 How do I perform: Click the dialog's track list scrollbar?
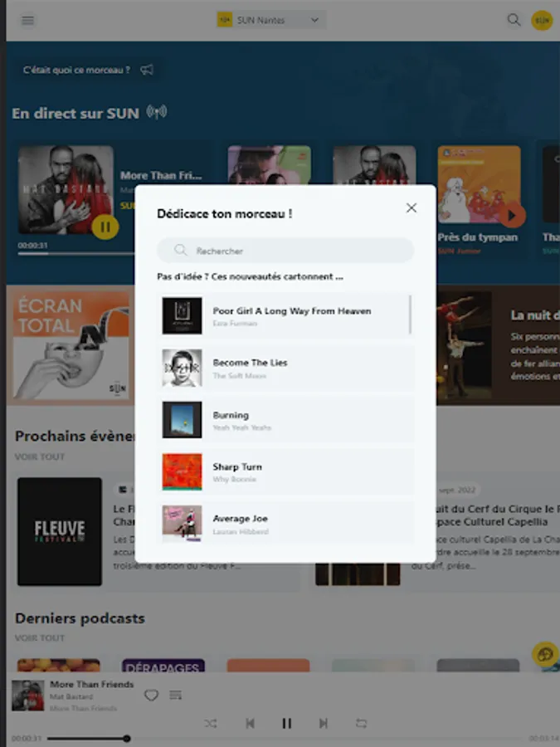tap(410, 315)
